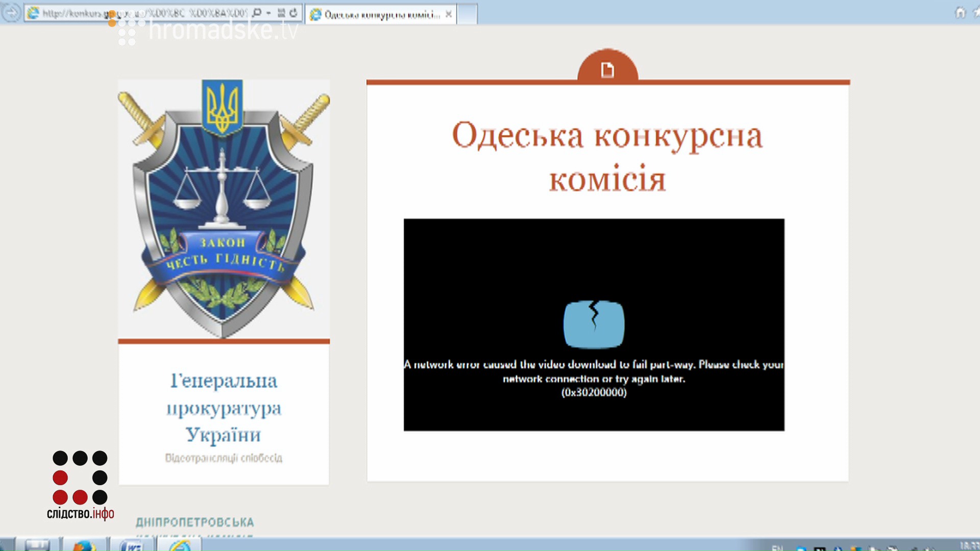Screen dimensions: 980x551
Task: Click the Одеська конкурсна комісія heading
Action: [x=607, y=157]
